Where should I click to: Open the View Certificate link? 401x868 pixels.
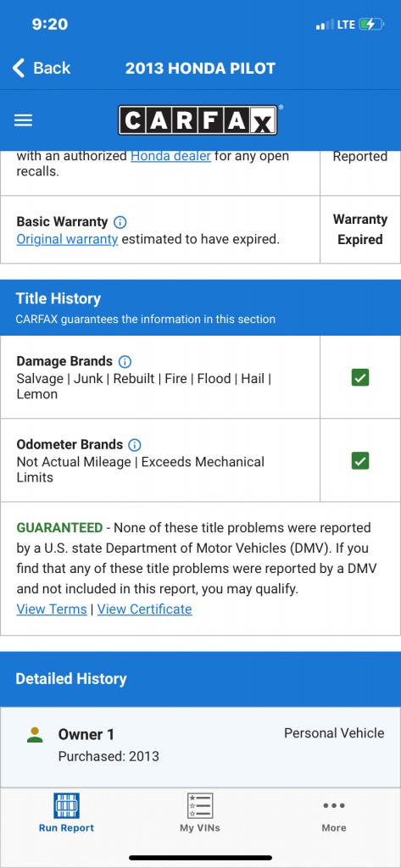145,609
